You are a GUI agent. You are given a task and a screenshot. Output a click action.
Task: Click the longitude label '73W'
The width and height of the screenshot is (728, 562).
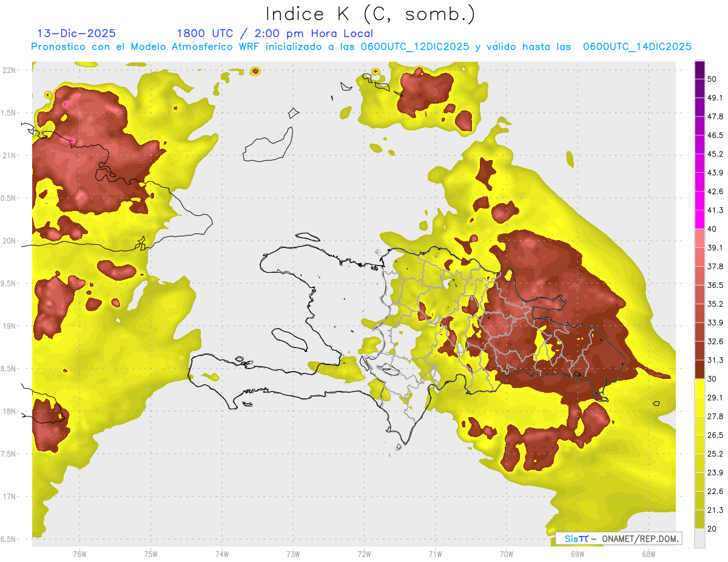293,554
